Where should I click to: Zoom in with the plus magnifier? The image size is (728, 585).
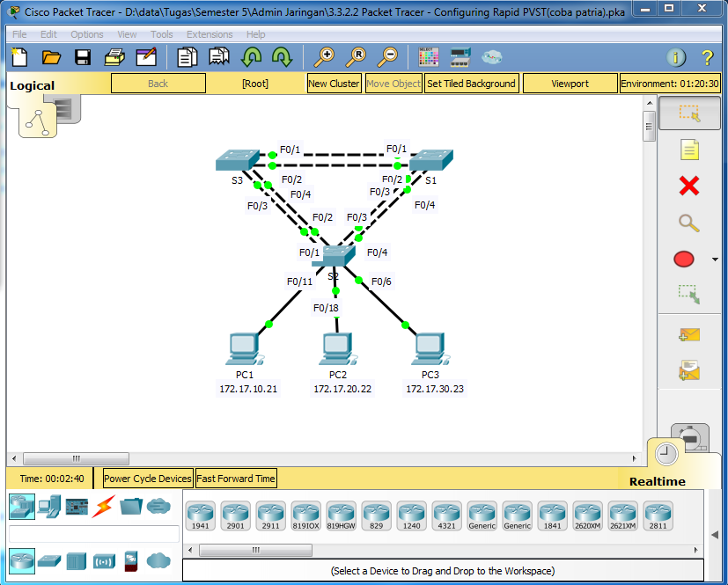point(324,57)
